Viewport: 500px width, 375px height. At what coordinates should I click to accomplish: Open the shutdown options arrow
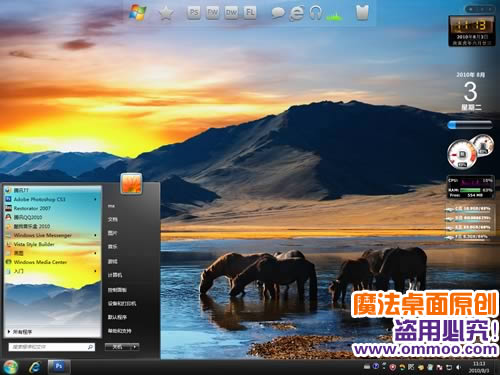(x=135, y=347)
